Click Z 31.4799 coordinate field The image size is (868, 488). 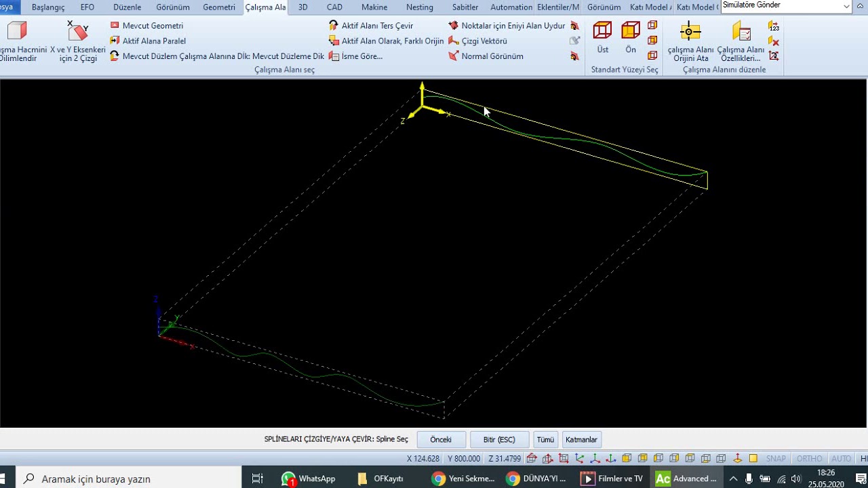click(x=505, y=459)
